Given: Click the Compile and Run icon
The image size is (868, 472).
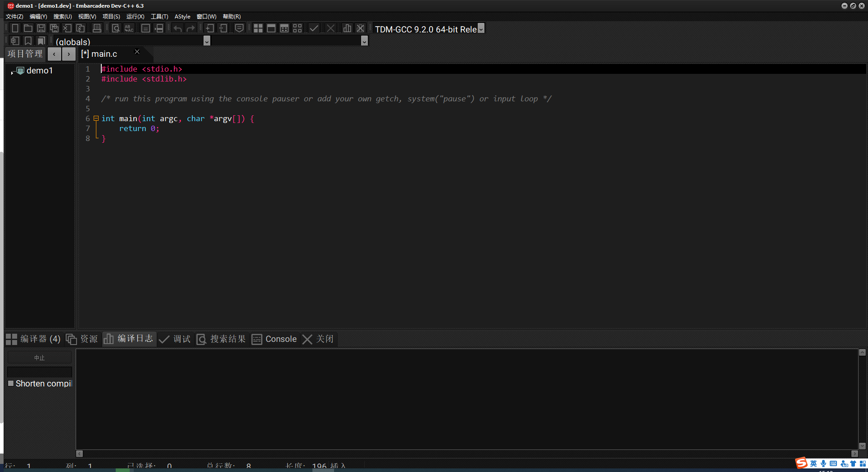Looking at the screenshot, I should (284, 28).
